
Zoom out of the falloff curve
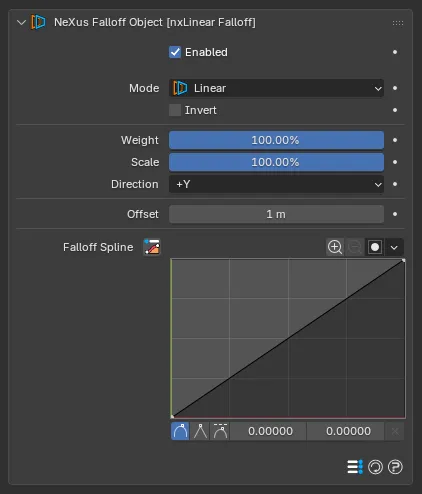(355, 247)
